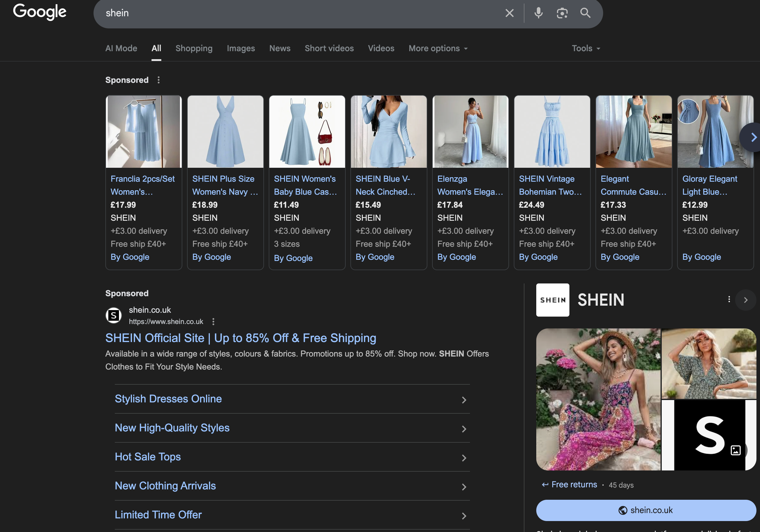Open three-dot menu beside top Sponsored label

click(159, 80)
